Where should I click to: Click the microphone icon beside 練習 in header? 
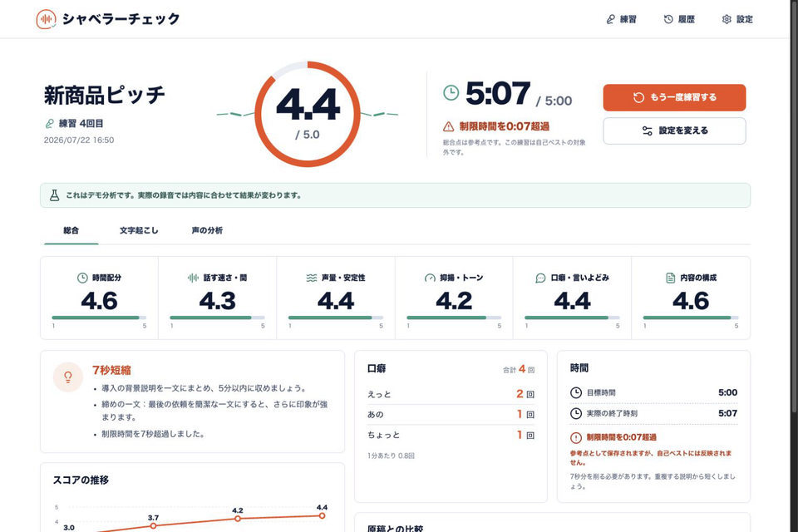point(611,19)
